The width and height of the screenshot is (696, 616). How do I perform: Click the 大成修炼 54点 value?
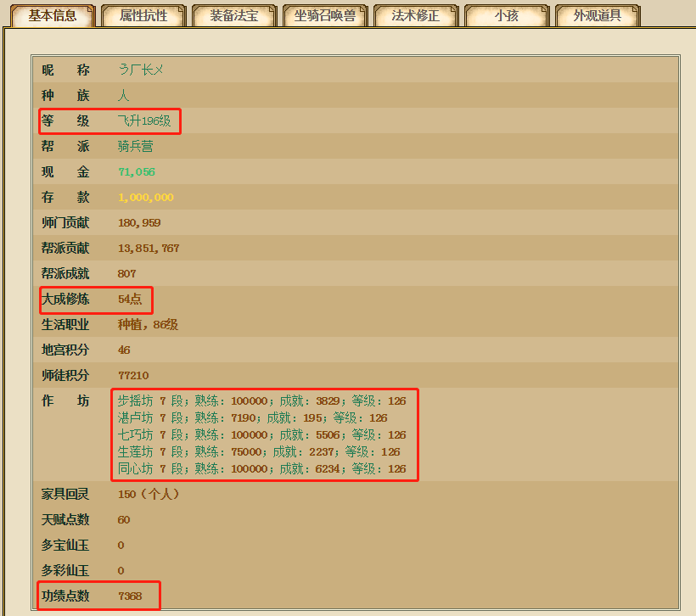(130, 299)
